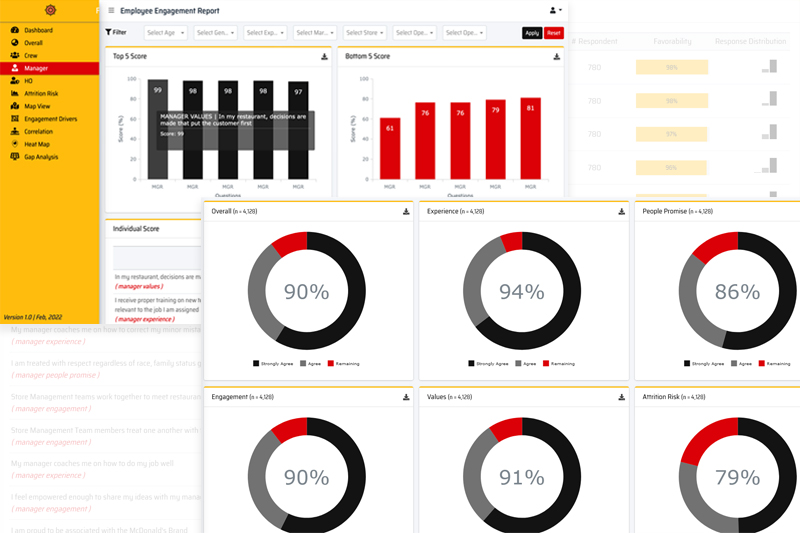Click the Top 5 bar scoring 99
Viewport: 800px width, 533px height.
[158, 130]
